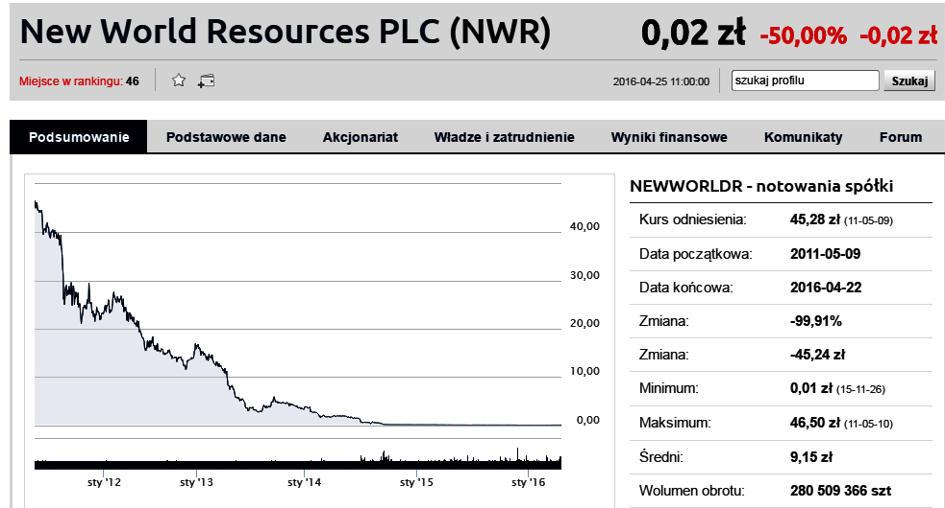945x508 pixels.
Task: View the Komunikaty tab
Action: click(x=803, y=137)
